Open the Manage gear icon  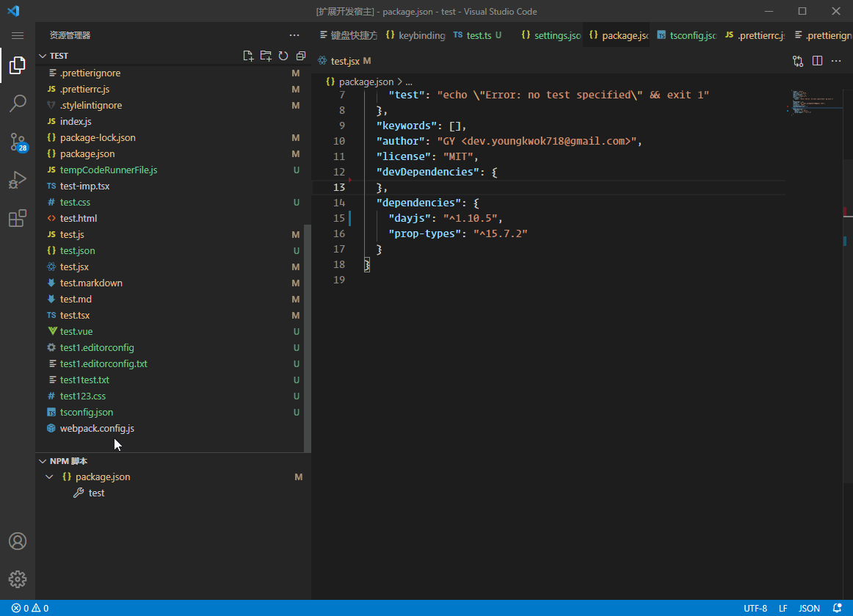pyautogui.click(x=18, y=579)
